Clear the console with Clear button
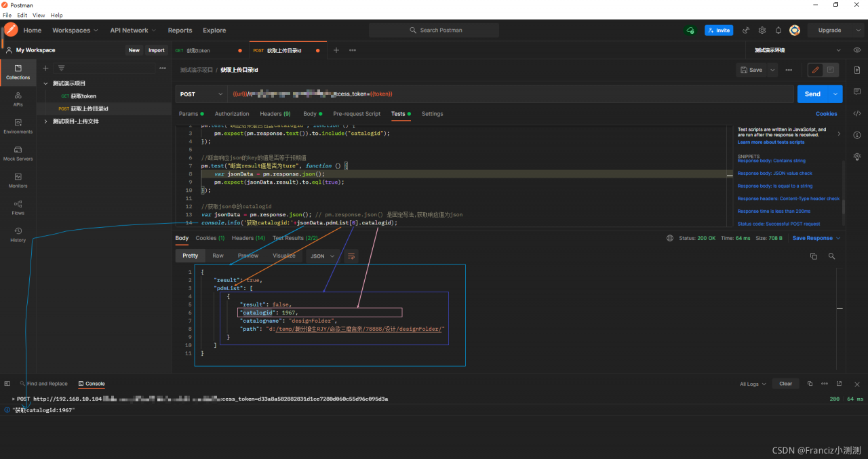 pyautogui.click(x=785, y=384)
